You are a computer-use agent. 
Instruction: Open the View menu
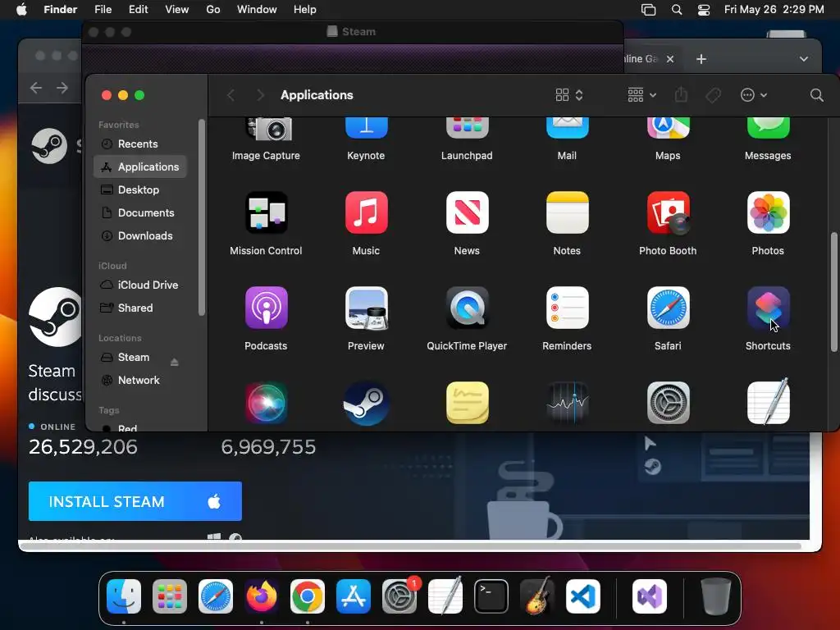pyautogui.click(x=177, y=10)
